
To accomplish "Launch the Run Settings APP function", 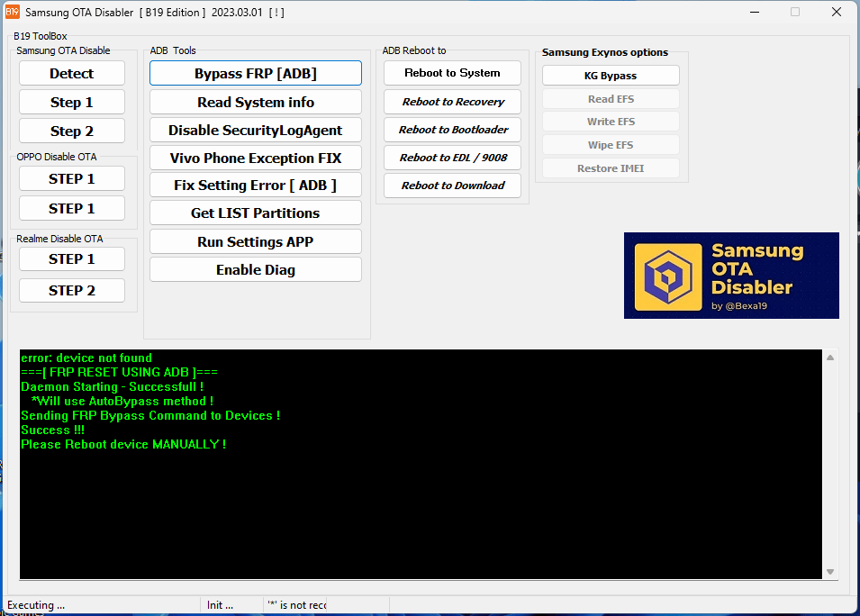I will point(255,241).
